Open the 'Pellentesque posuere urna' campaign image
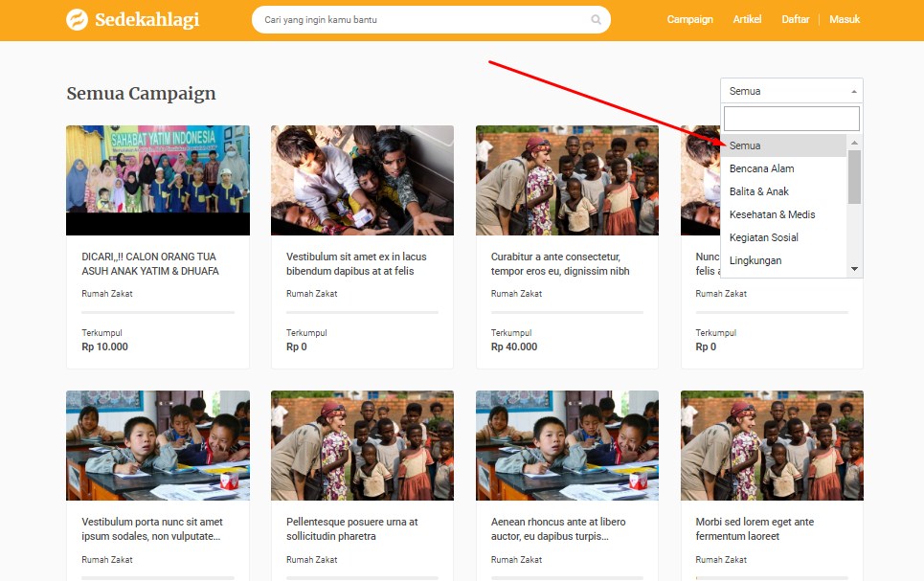This screenshot has width=924, height=581. coord(362,445)
